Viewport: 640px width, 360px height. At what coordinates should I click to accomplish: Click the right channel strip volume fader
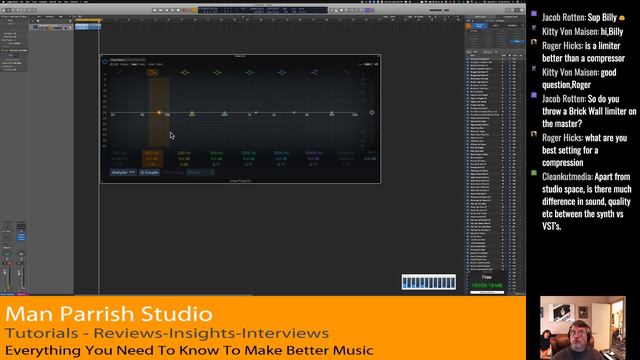coord(19,273)
